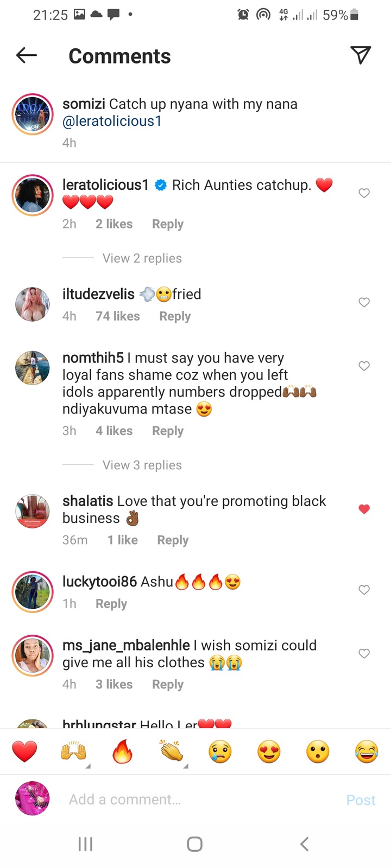Insert the fire quick emoji
The width and height of the screenshot is (391, 868).
click(x=122, y=752)
